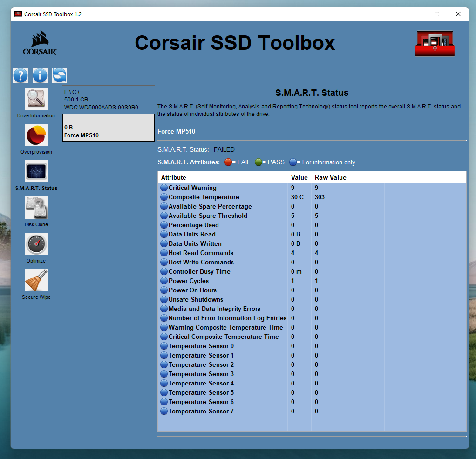
Task: Click the red FAIL legend dot
Action: [x=228, y=162]
